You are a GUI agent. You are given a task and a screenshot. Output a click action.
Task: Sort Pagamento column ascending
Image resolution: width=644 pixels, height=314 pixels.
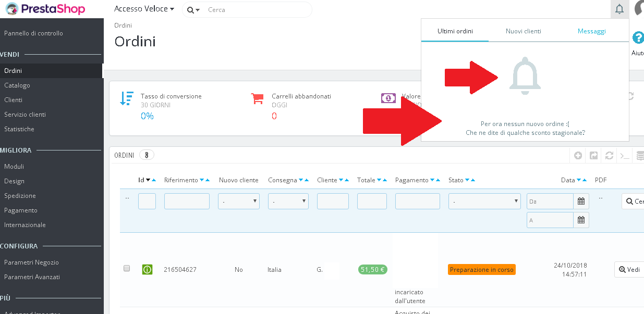[439, 180]
